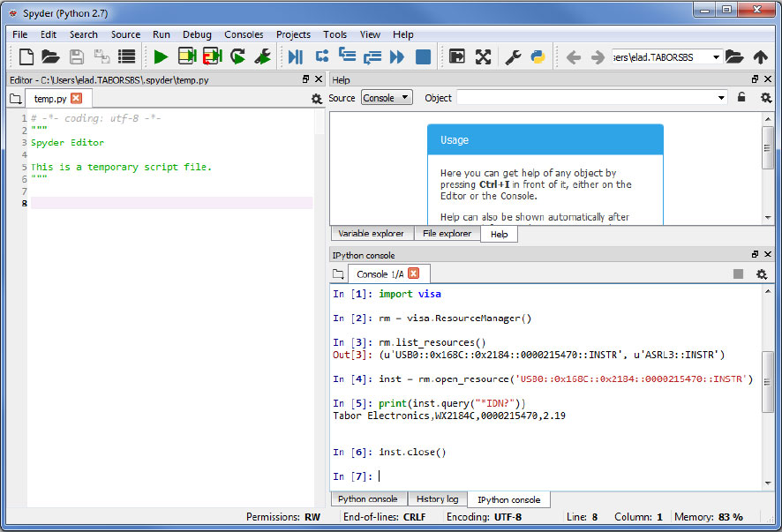This screenshot has width=782, height=532.
Task: Step out of function in debugger
Action: (x=372, y=57)
